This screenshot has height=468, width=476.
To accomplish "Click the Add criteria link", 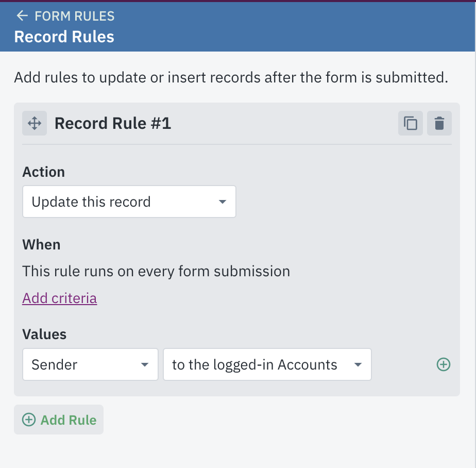I will (59, 298).
